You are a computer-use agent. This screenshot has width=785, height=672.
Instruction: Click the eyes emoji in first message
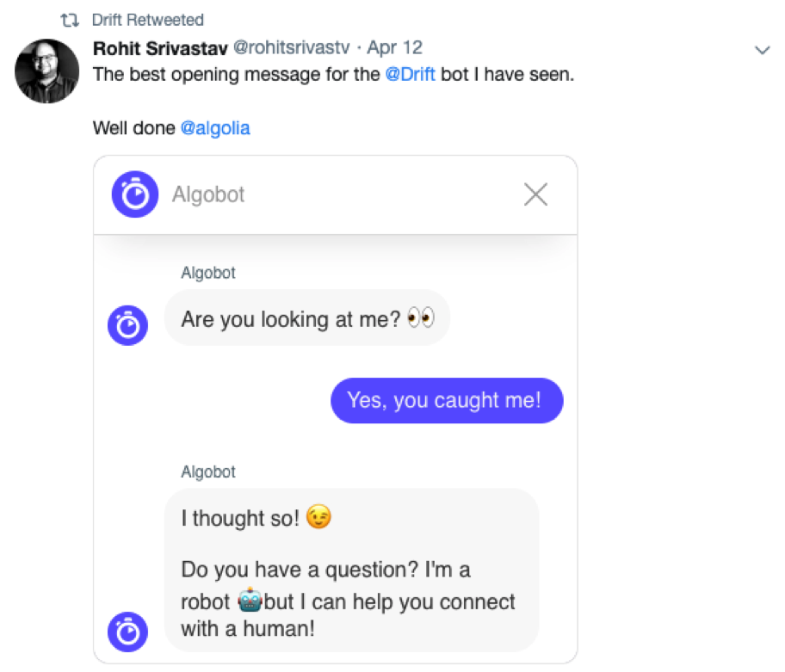420,319
